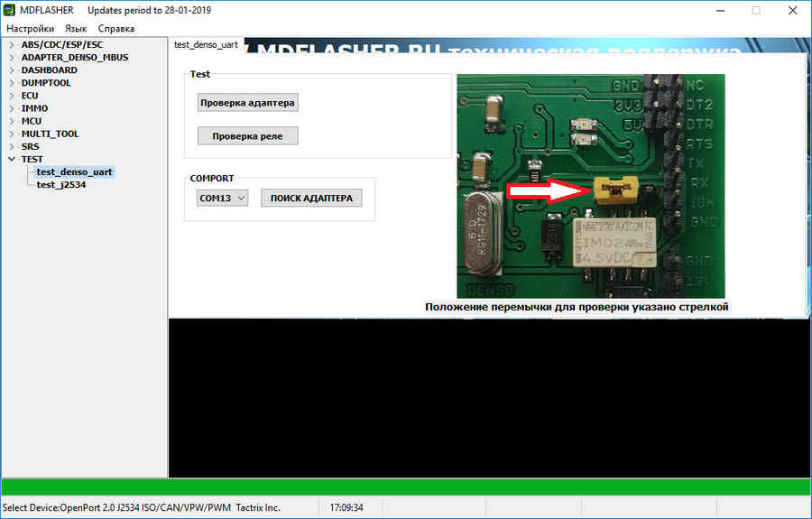Image resolution: width=812 pixels, height=519 pixels.
Task: Select the ECU tree item
Action: click(30, 96)
